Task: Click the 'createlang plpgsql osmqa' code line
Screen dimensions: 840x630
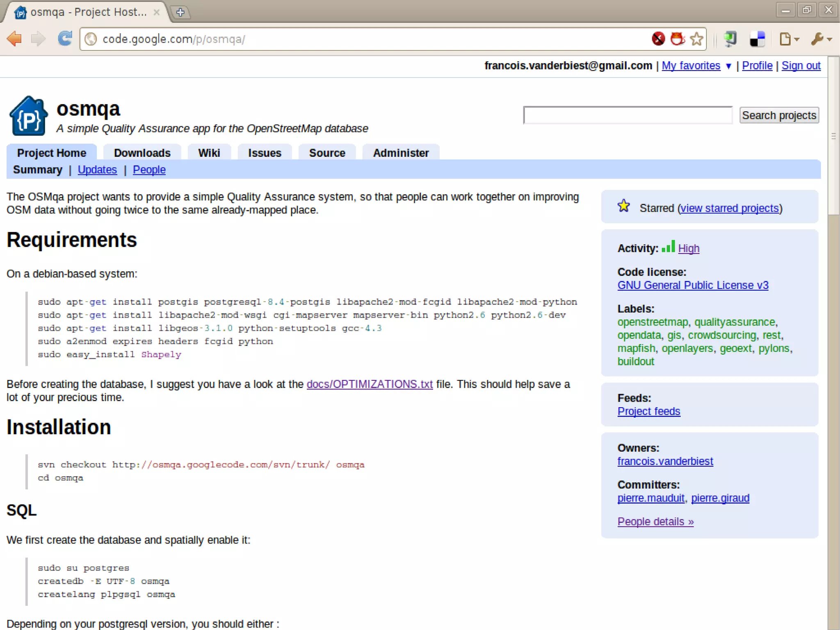Action: coord(106,594)
